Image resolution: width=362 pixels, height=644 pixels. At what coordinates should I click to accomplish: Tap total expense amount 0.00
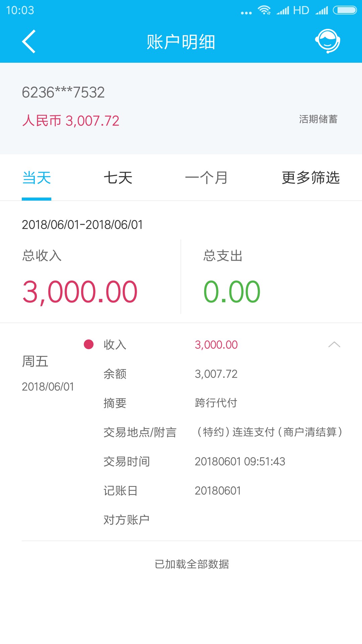click(232, 292)
